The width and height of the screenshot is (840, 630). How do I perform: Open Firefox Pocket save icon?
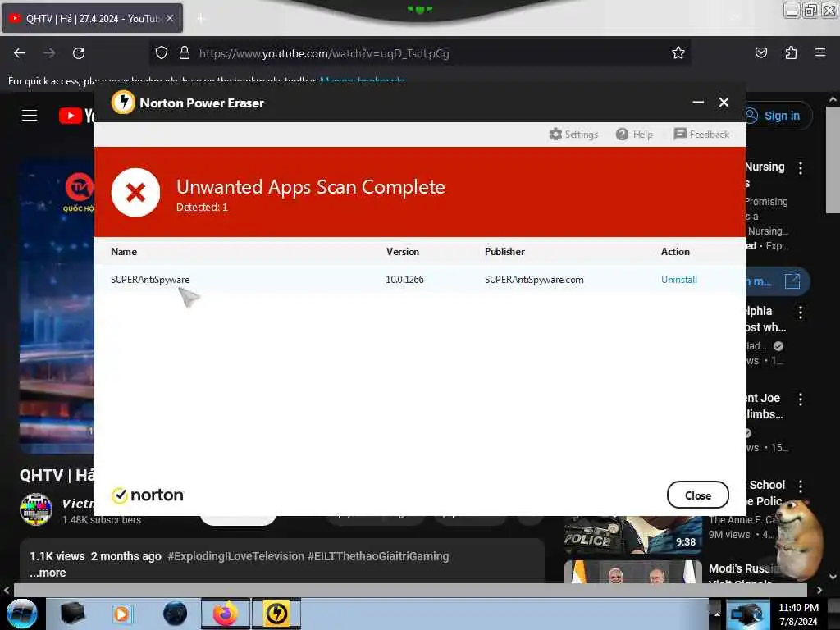tap(760, 53)
